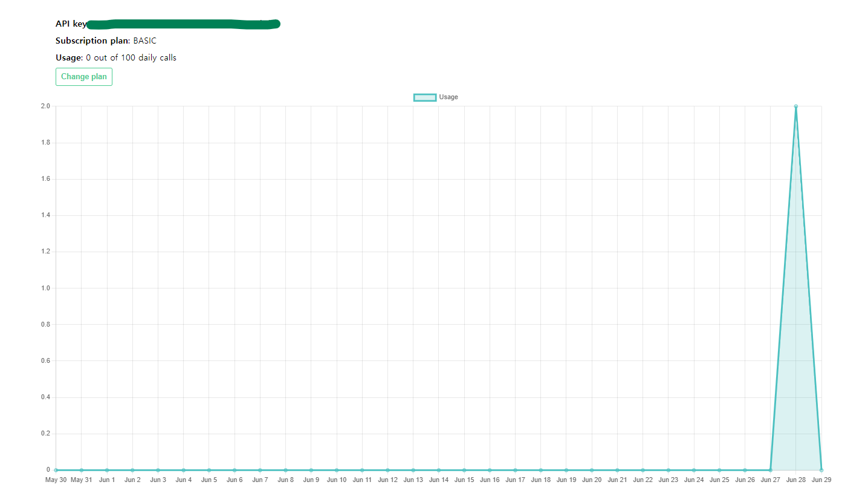Click the '0.8' y-axis value
The height and width of the screenshot is (502, 868).
(45, 325)
